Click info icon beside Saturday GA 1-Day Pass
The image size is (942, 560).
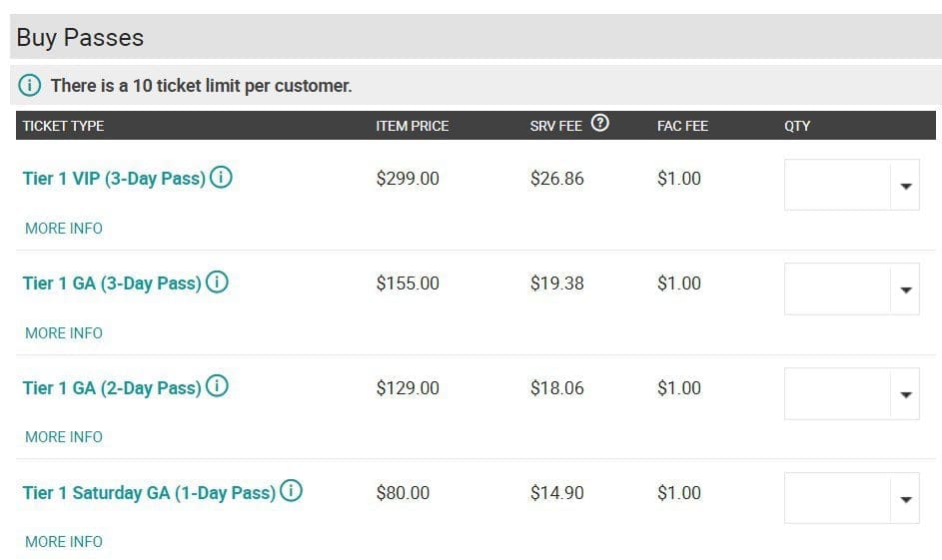tap(292, 491)
